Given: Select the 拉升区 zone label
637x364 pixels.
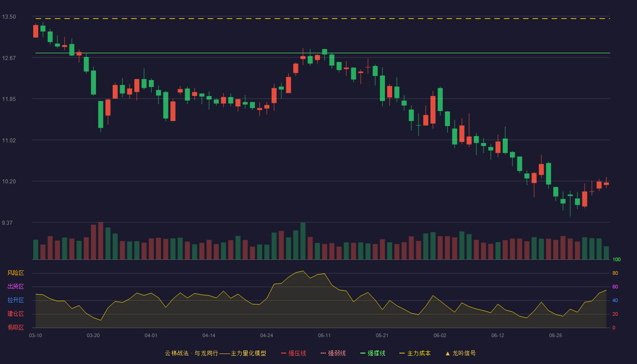Looking at the screenshot, I should coord(15,300).
